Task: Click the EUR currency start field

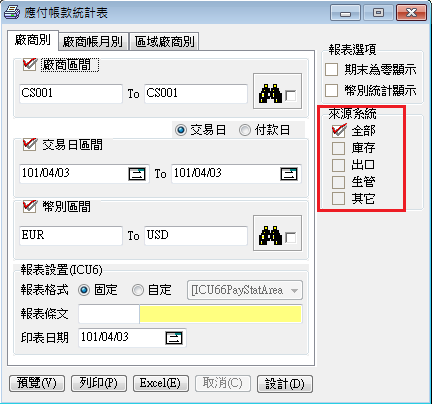Action: coord(71,235)
